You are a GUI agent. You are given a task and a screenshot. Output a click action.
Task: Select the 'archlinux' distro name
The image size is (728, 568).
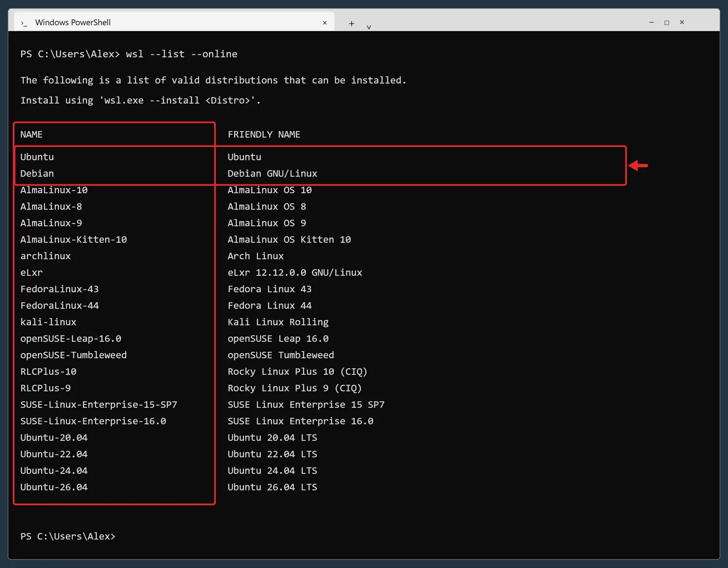click(x=46, y=256)
